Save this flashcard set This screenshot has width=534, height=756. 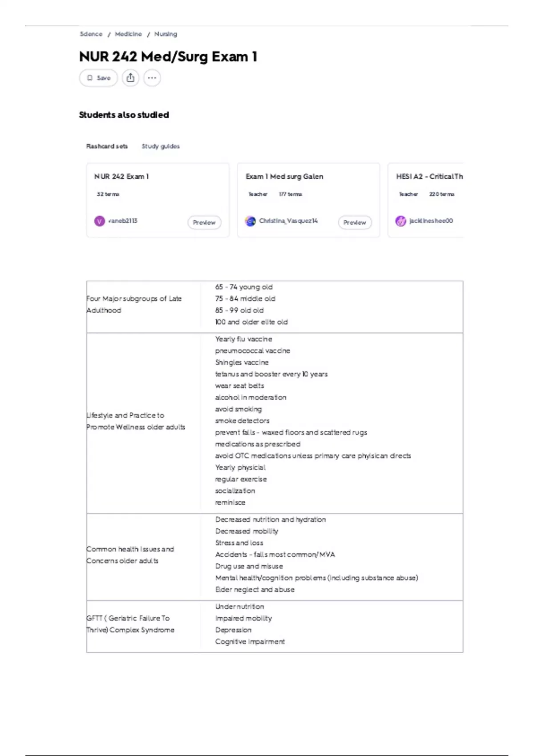(x=98, y=78)
